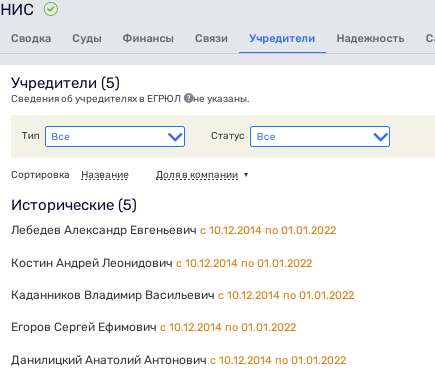Viewport: 435px width, 370px height.
Task: Open the Тип dropdown
Action: (x=115, y=137)
